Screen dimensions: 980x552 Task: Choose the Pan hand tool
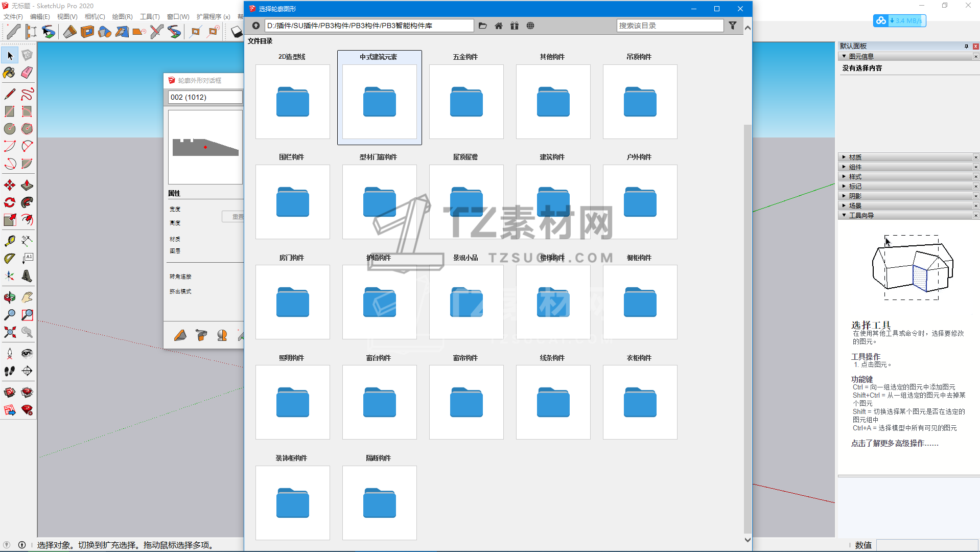[27, 297]
